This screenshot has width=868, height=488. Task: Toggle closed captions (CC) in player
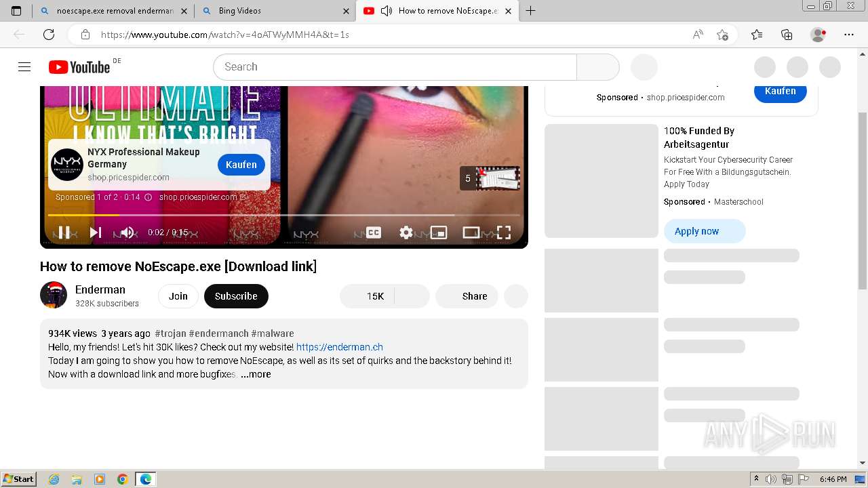374,232
